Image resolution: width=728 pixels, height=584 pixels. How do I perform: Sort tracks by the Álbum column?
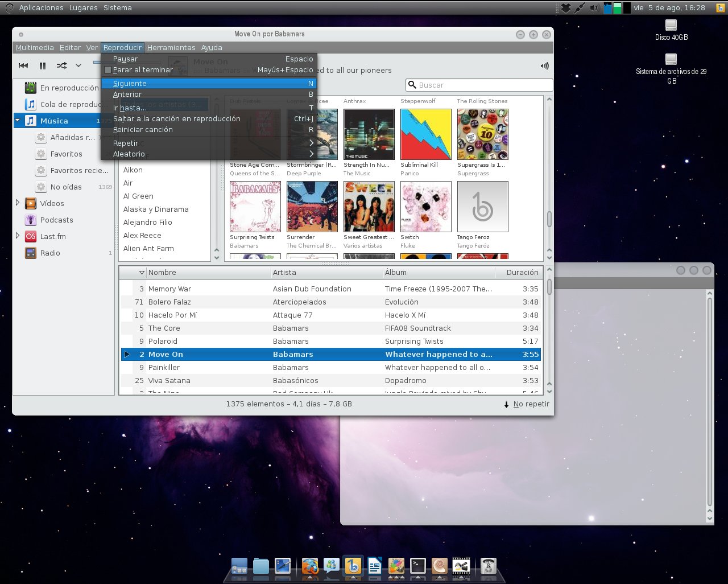(439, 273)
